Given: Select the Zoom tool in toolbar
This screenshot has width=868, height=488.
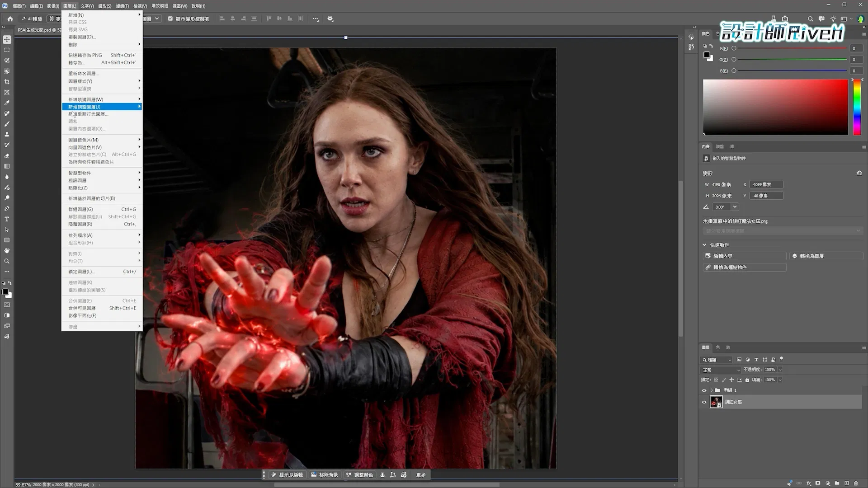Looking at the screenshot, I should pyautogui.click(x=7, y=261).
